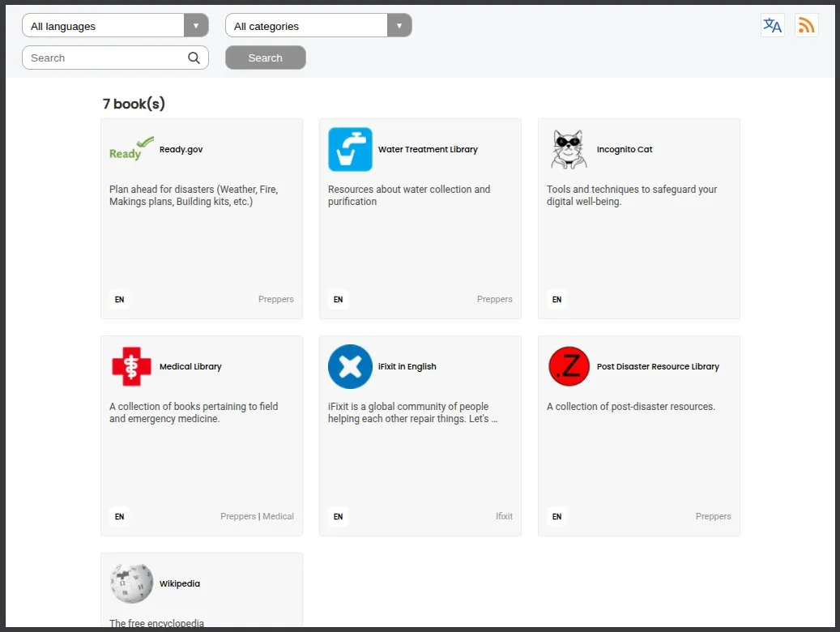Click 'iFixit is a global community' description
This screenshot has width=840, height=632.
point(412,412)
